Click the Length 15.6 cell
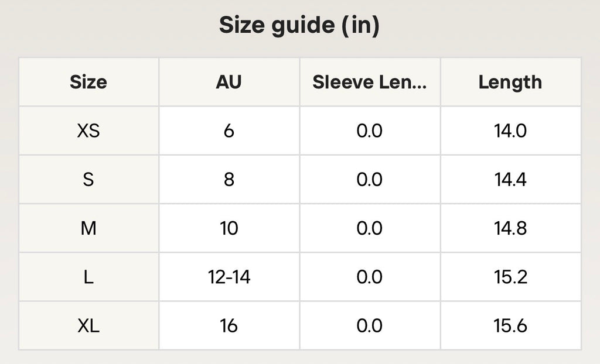The height and width of the screenshot is (364, 600). 510,326
